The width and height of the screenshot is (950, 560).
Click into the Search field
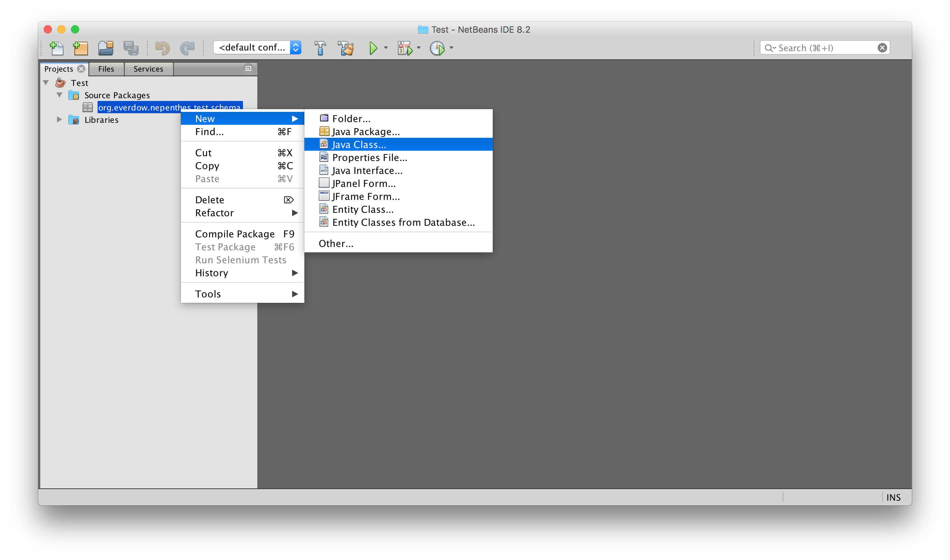click(825, 48)
